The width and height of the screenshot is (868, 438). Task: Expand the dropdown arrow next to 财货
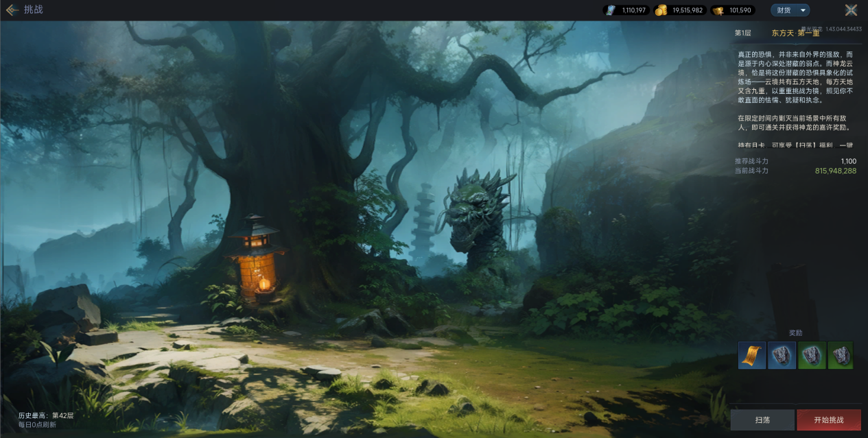[x=803, y=10]
